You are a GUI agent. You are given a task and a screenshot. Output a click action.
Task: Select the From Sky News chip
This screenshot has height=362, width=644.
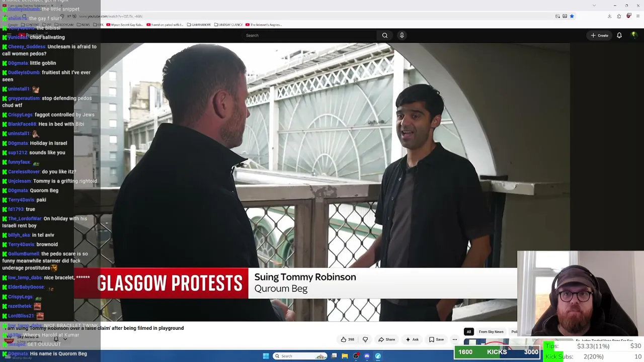491,332
